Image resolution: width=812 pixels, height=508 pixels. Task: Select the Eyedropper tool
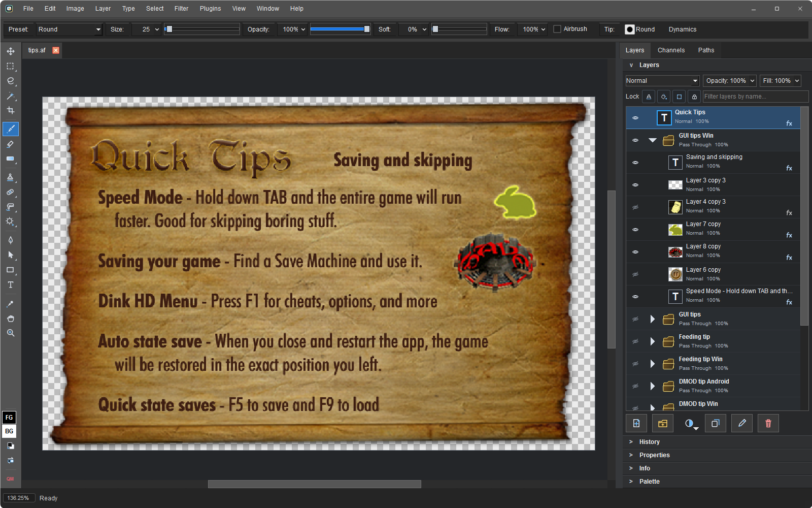[x=10, y=304]
